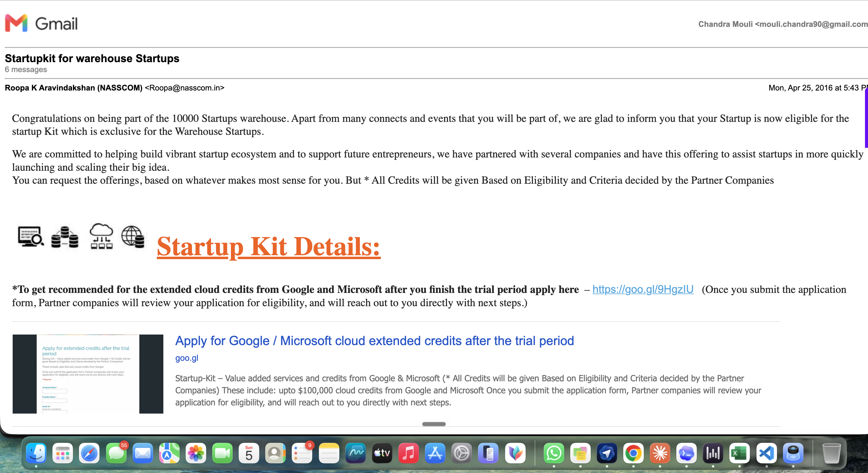Image resolution: width=868 pixels, height=473 pixels.
Task: Open the colorful petals app icon in Dock
Action: tap(515, 453)
